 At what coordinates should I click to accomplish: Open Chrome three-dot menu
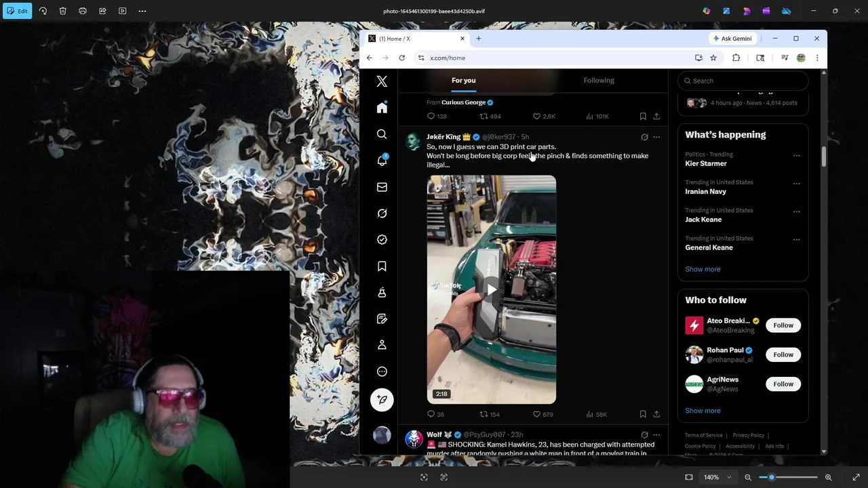tap(817, 58)
